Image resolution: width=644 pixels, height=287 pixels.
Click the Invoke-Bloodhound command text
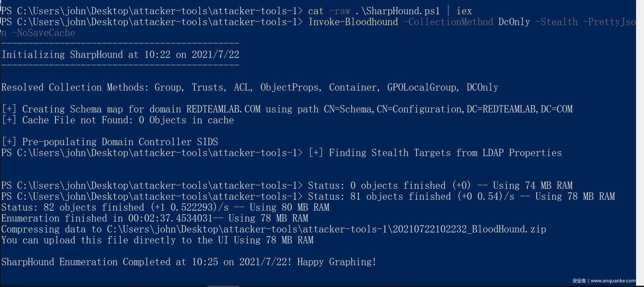353,22
